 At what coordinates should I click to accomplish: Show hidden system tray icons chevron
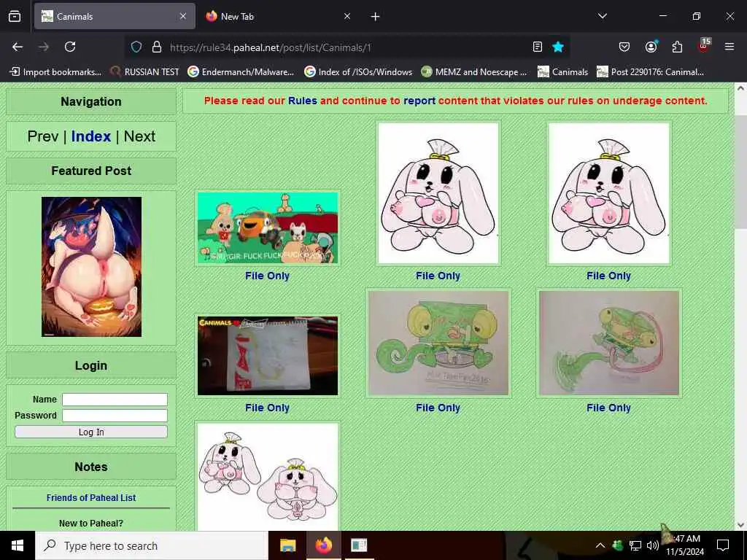pos(600,545)
